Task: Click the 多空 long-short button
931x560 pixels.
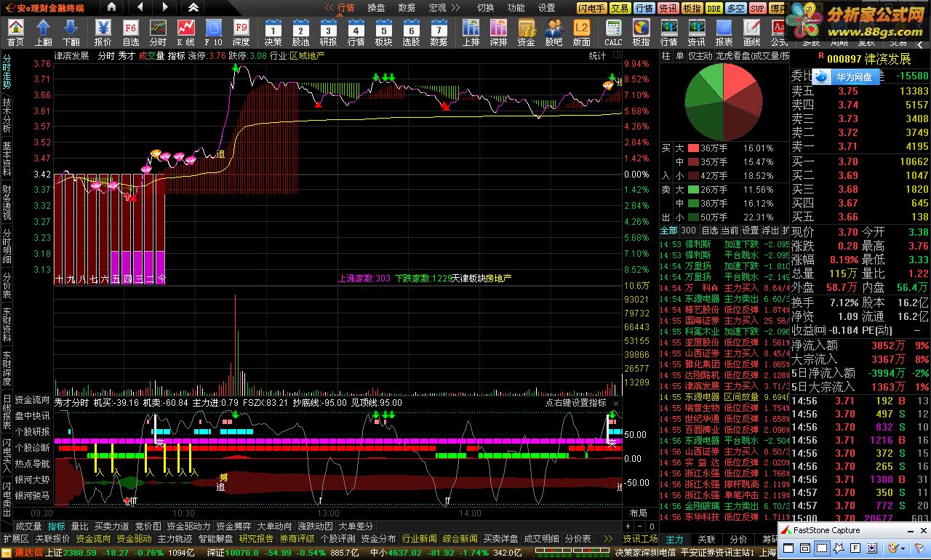Action: tap(735, 8)
